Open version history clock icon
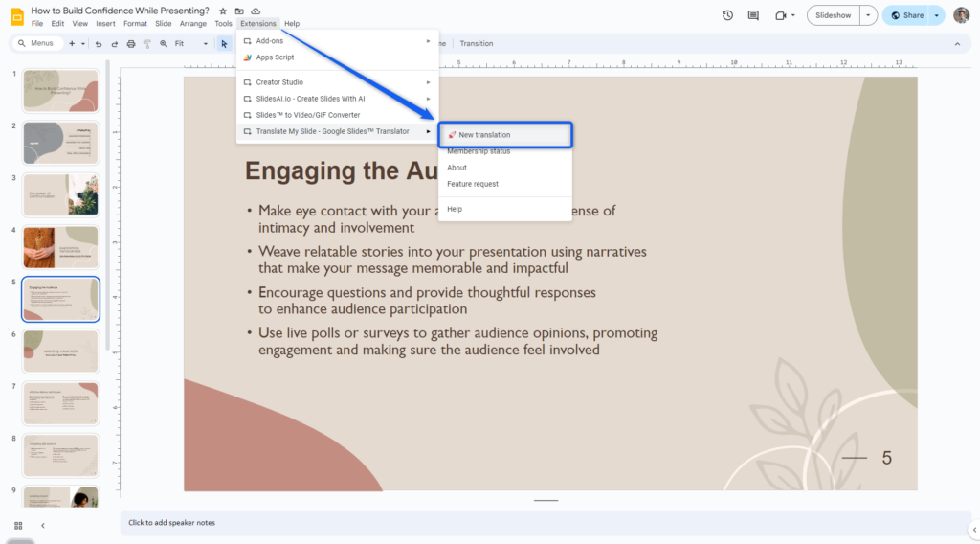 pos(727,15)
